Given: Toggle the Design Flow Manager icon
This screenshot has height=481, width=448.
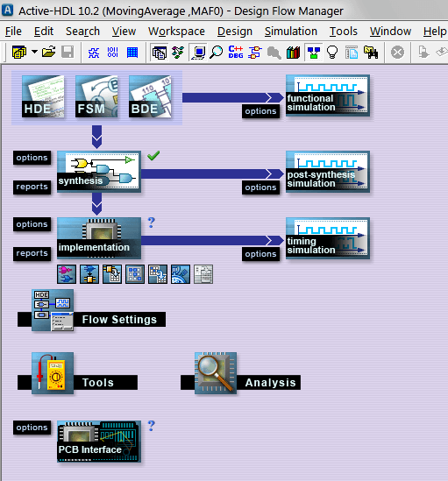Looking at the screenshot, I should (x=314, y=53).
